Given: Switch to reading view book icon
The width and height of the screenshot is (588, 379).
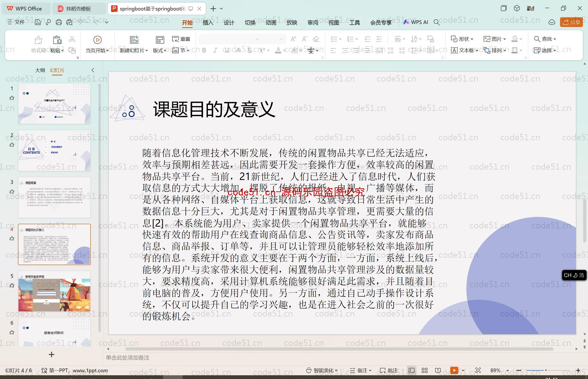Looking at the screenshot, I should point(438,370).
